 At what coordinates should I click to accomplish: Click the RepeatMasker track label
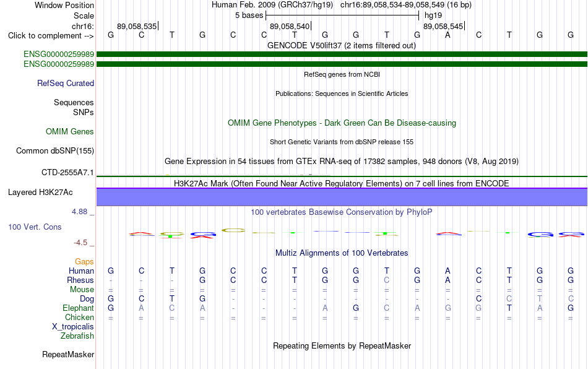(68, 354)
